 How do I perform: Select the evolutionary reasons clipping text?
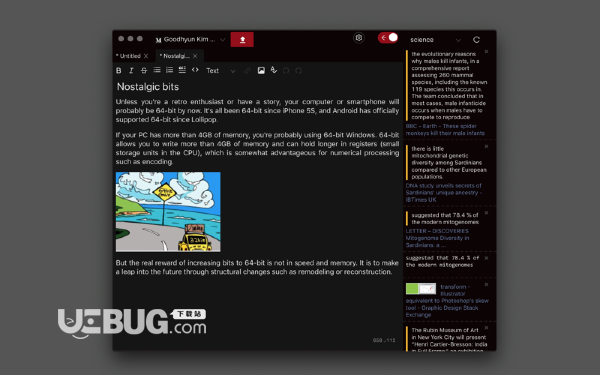tap(449, 86)
